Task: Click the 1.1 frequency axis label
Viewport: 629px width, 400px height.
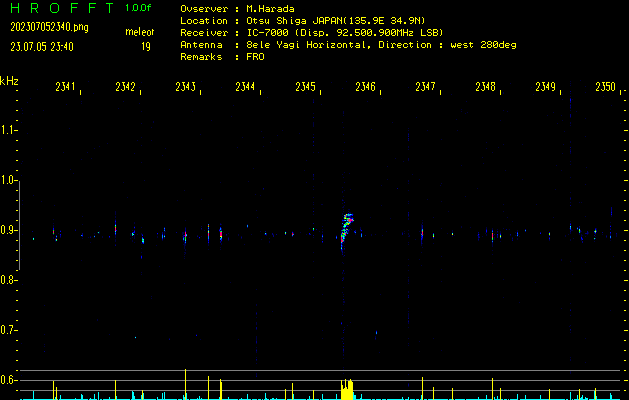Action: point(9,130)
